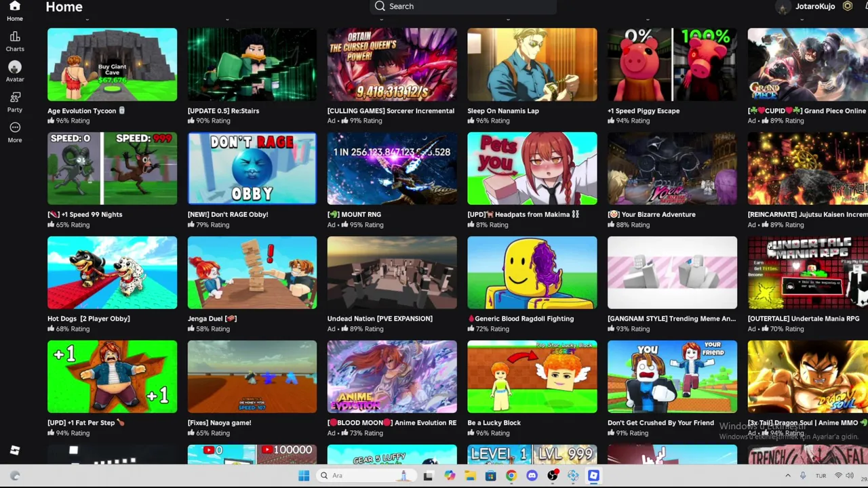This screenshot has width=868, height=488.
Task: Click '[UPDATE 0.5] Re:Stairs' title text
Action: [223, 110]
